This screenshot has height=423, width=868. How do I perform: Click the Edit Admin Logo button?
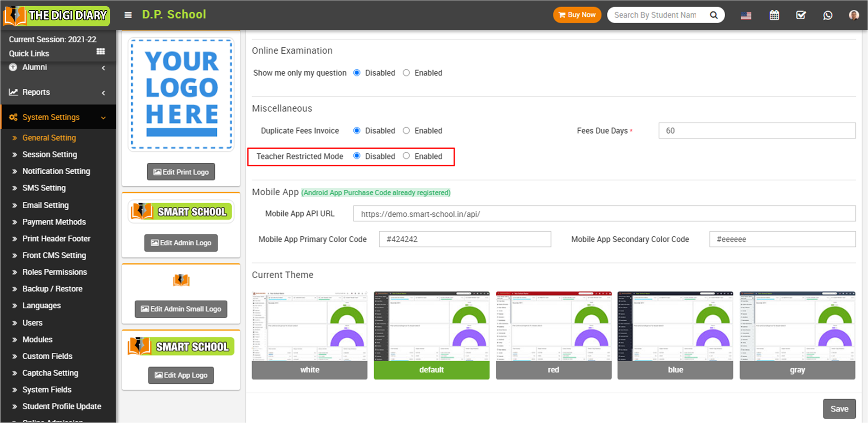[181, 243]
